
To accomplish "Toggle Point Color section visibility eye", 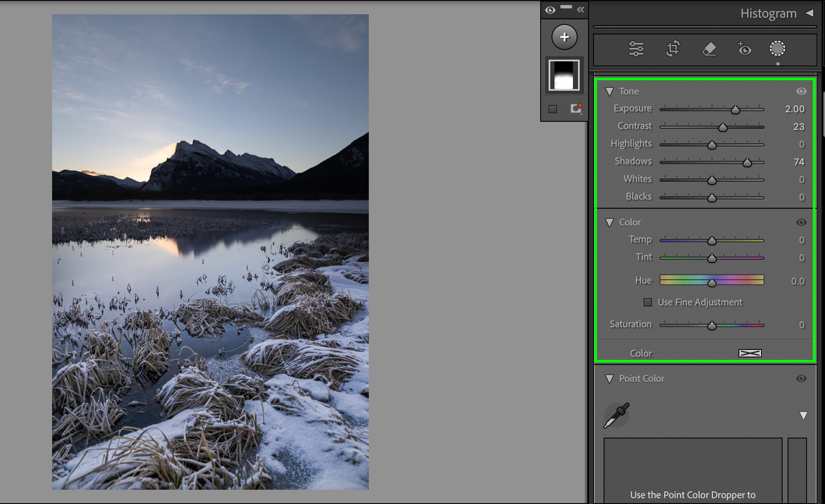I will tap(801, 378).
